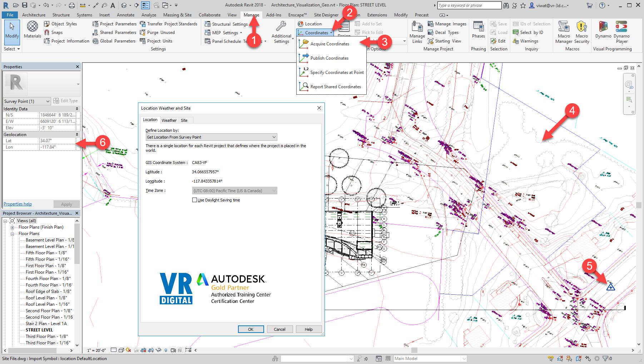
Task: Open Define Location by dropdown
Action: (x=211, y=137)
